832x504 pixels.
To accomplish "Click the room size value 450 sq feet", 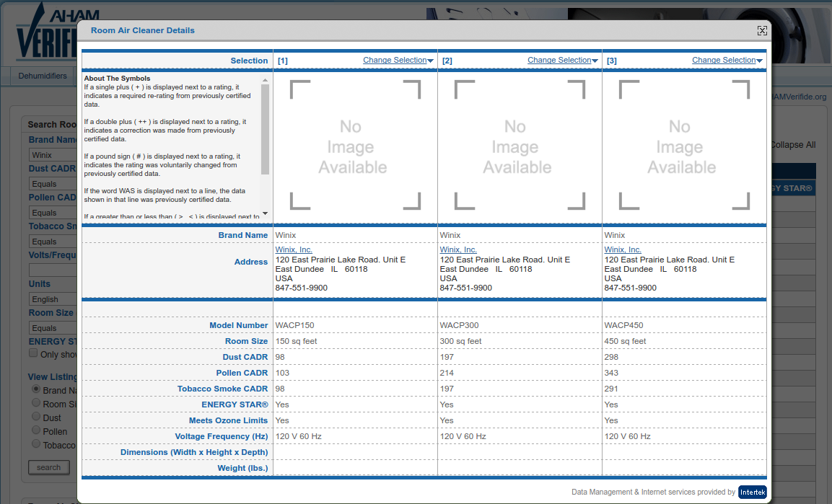I will point(625,341).
